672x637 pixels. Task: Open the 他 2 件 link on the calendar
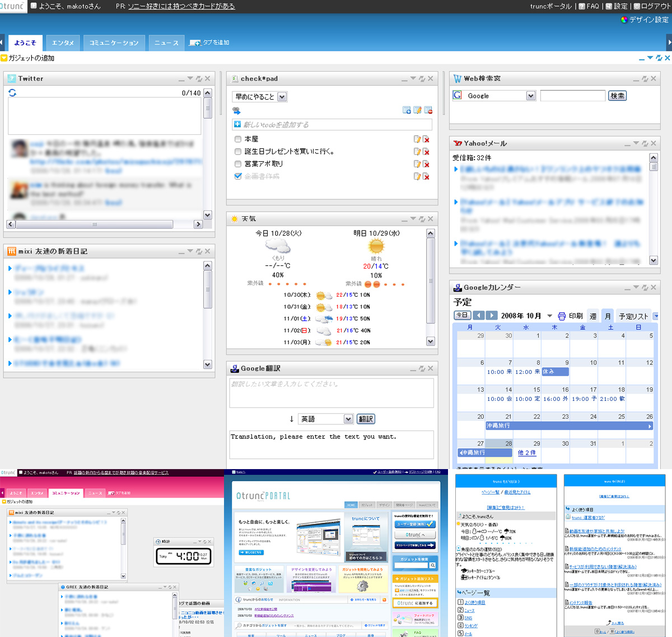pyautogui.click(x=527, y=452)
